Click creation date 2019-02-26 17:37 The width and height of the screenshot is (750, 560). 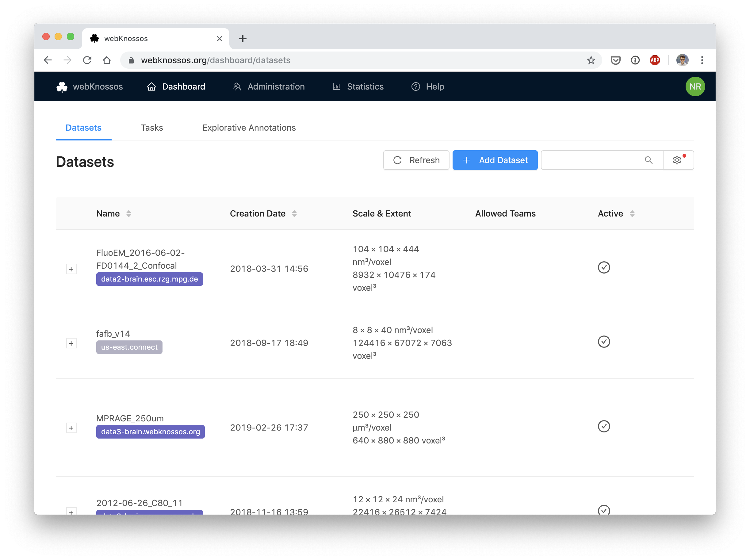tap(269, 428)
